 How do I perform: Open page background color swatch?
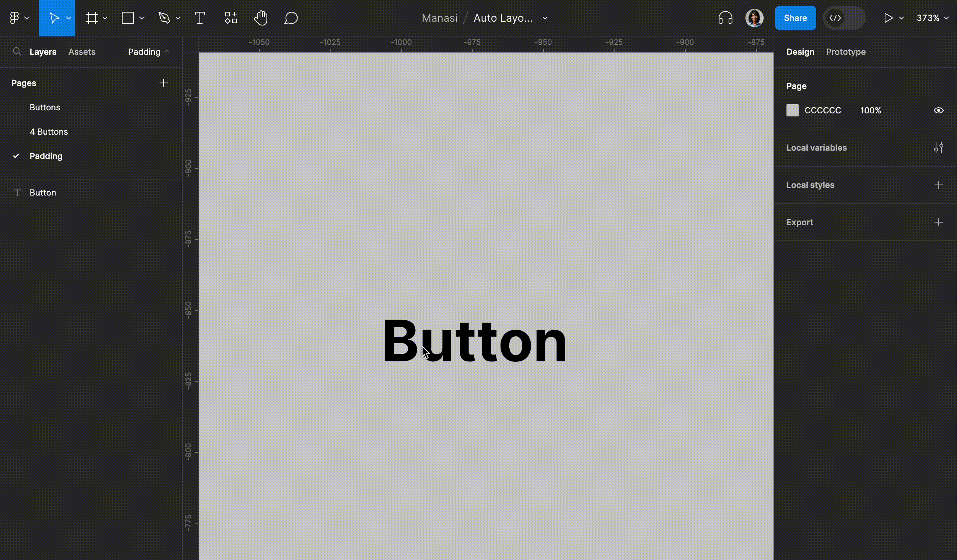(793, 110)
